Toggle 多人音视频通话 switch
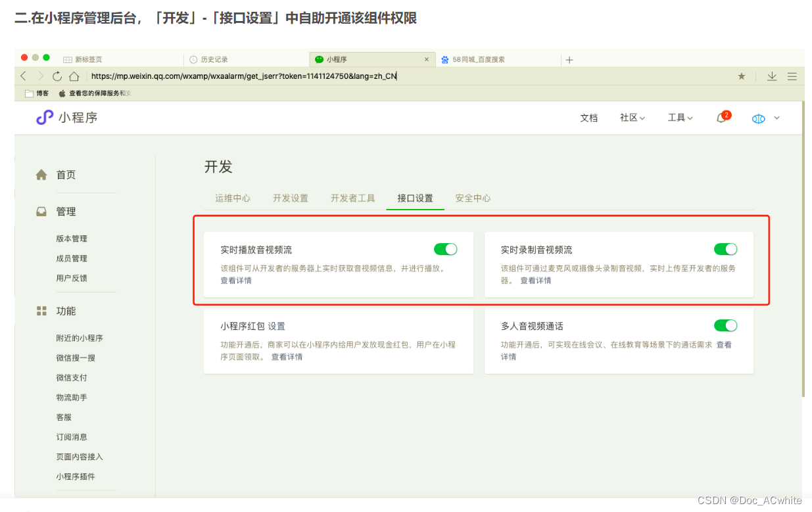Viewport: 812px width, 512px height. pos(726,325)
